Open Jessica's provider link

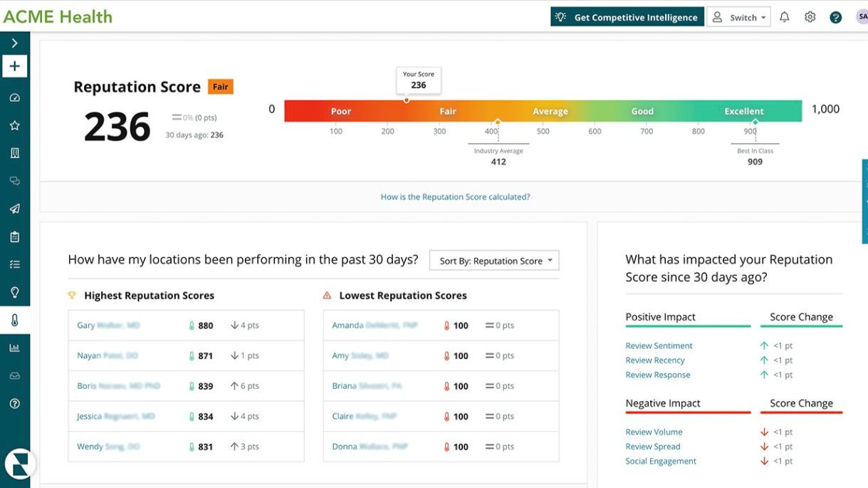[x=115, y=416]
